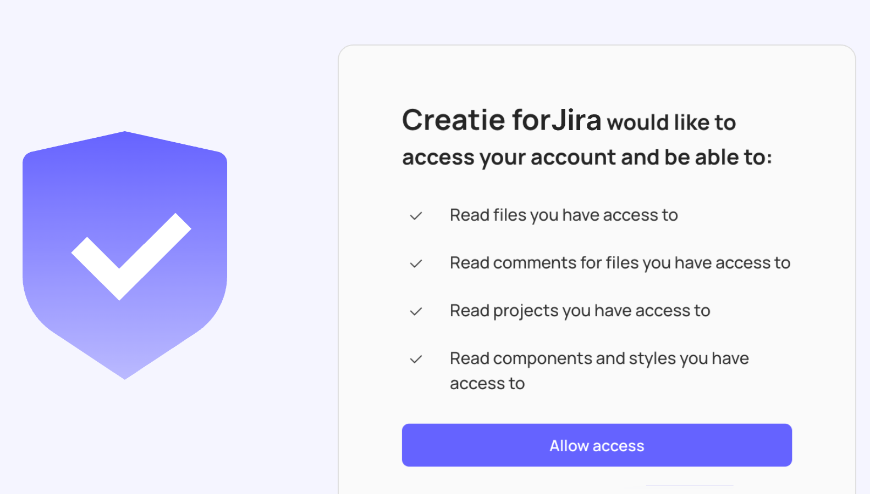Select checkmark next to "Read components and styles"
Viewport: 870px width, 494px height.
pyautogui.click(x=416, y=359)
